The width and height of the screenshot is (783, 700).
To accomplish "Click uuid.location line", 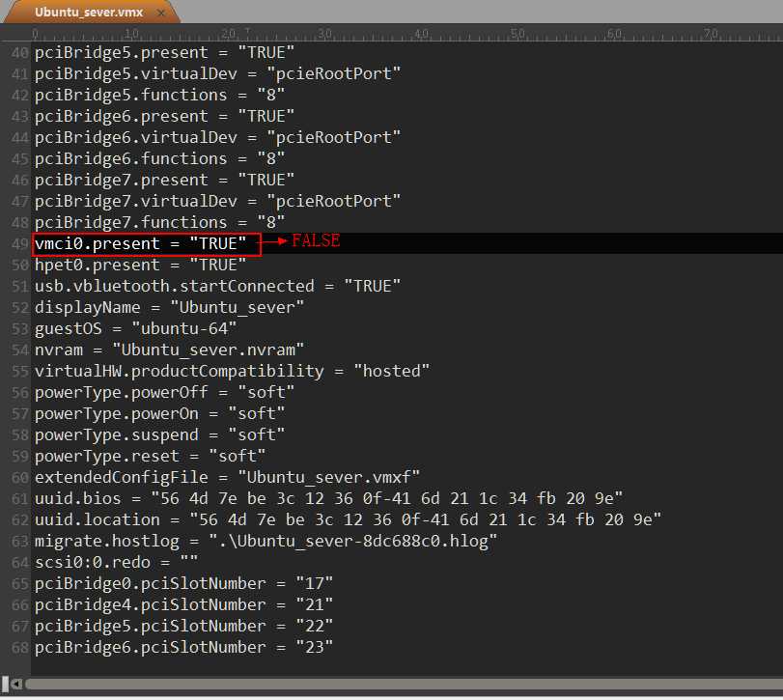I will pyautogui.click(x=348, y=519).
